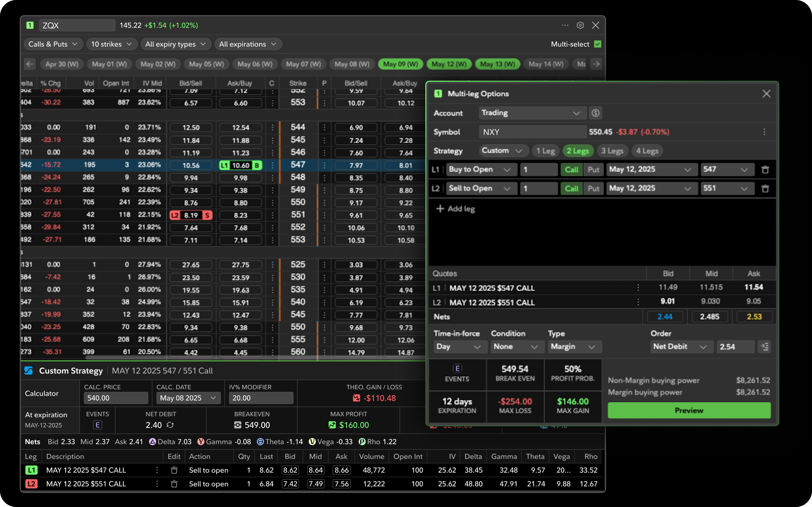
Task: Click price ladder icon beside order price
Action: coord(764,347)
